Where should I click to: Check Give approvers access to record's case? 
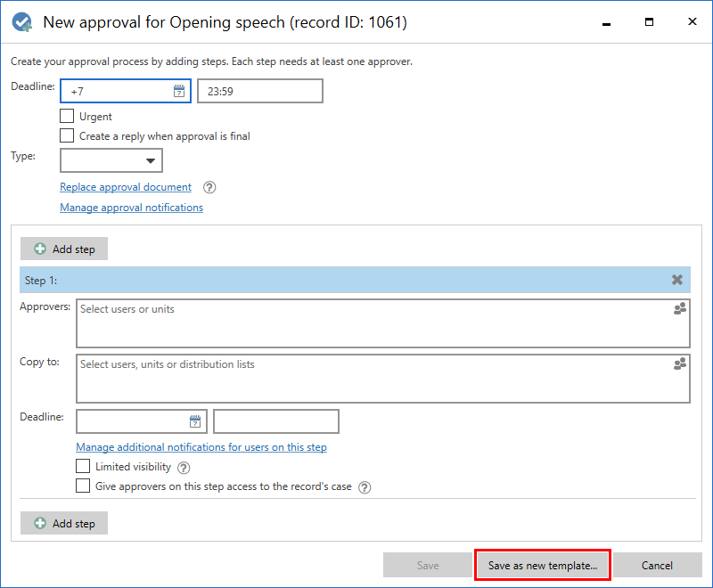tap(83, 486)
